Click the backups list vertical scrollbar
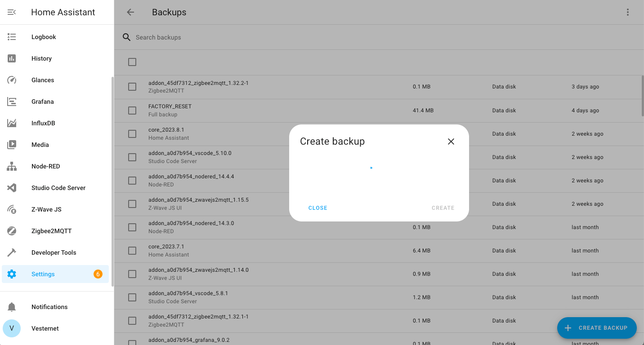644x345 pixels. 642,96
